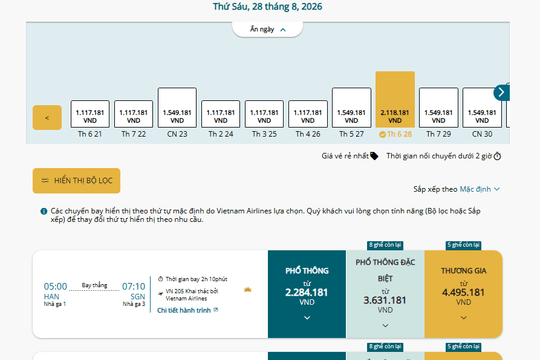The width and height of the screenshot is (540, 360).
Task: Click '8 ghế còn lại' badge on first flight
Action: click(x=385, y=245)
